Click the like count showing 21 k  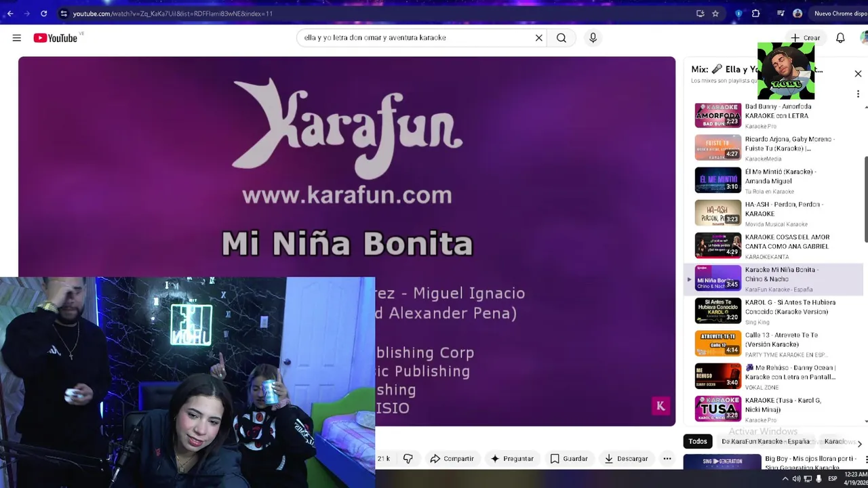(384, 459)
